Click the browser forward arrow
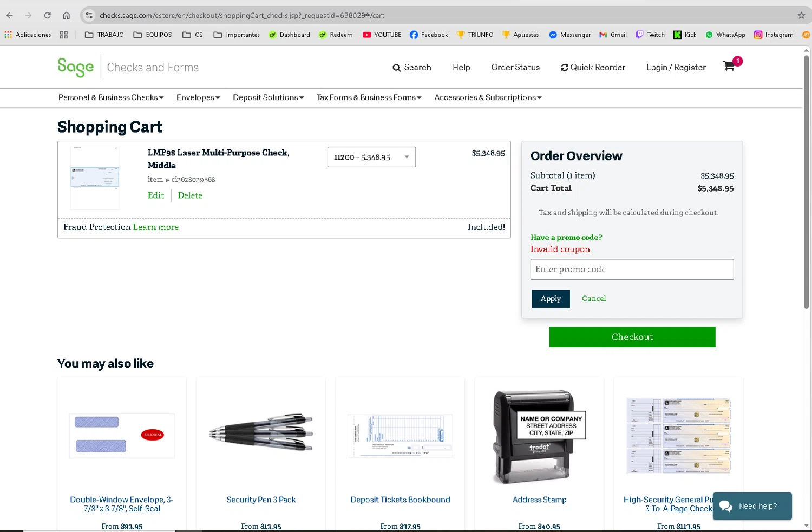Image resolution: width=812 pixels, height=532 pixels. (x=28, y=15)
